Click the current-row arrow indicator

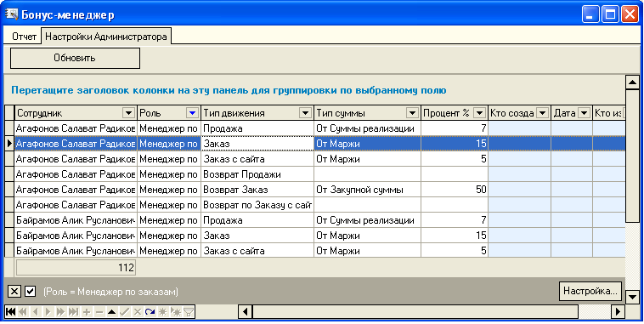point(9,144)
